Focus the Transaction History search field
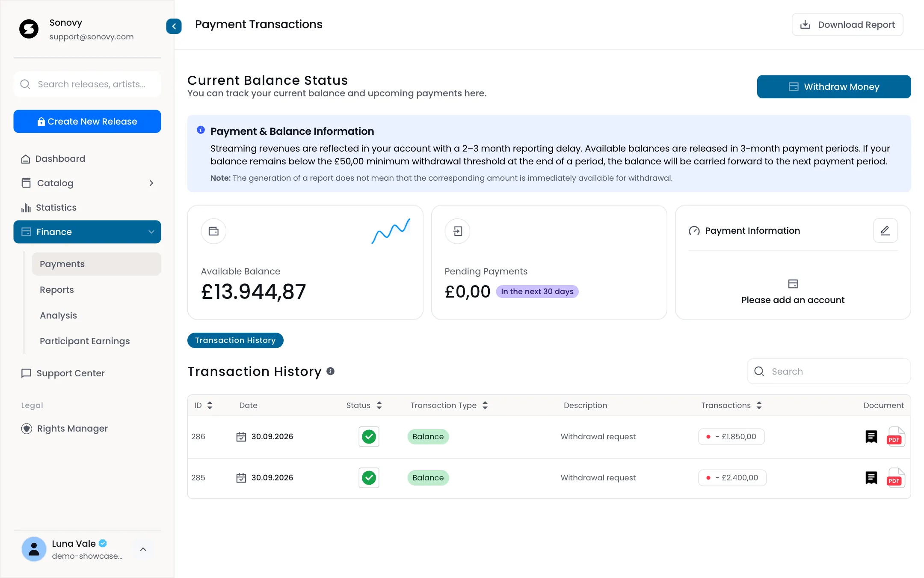 [829, 372]
